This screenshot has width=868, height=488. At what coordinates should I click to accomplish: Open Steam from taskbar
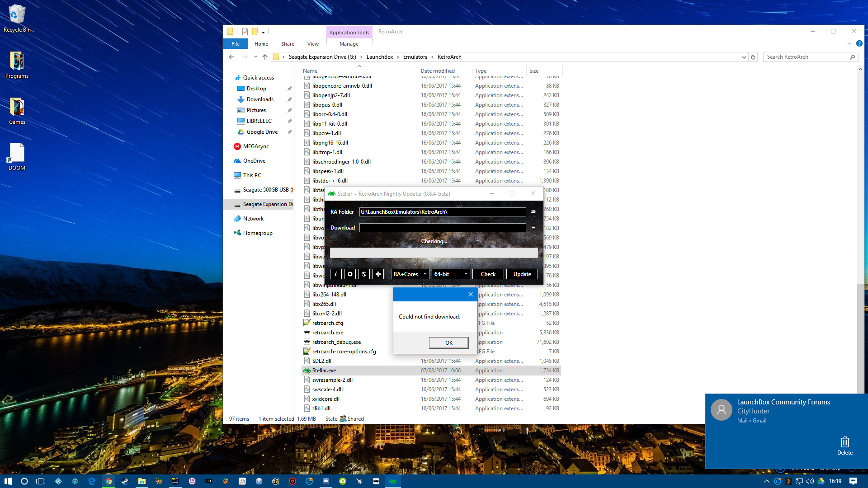pyautogui.click(x=125, y=481)
